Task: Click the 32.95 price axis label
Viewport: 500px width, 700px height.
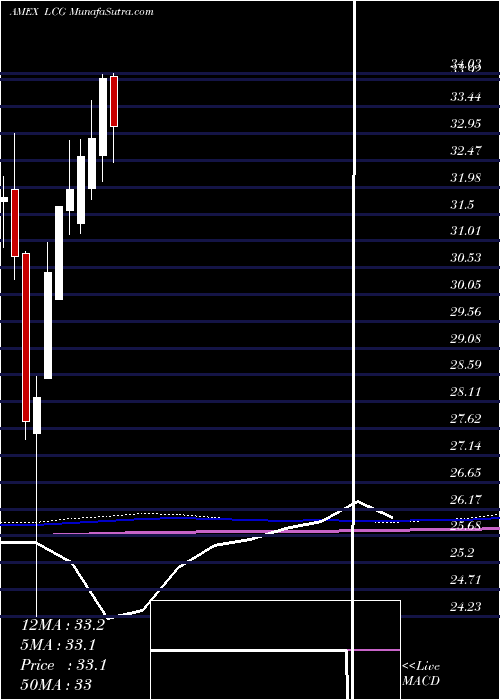Action: [x=466, y=124]
